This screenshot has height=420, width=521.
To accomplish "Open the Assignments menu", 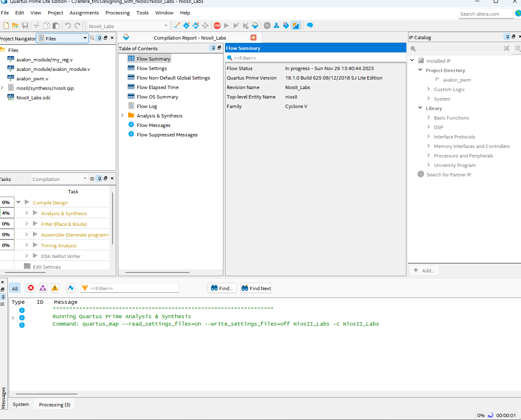I will click(84, 13).
